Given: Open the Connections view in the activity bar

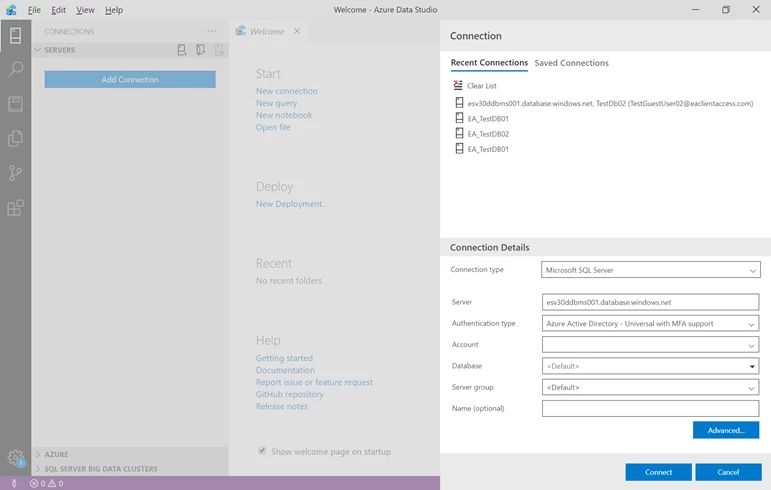Looking at the screenshot, I should point(15,35).
